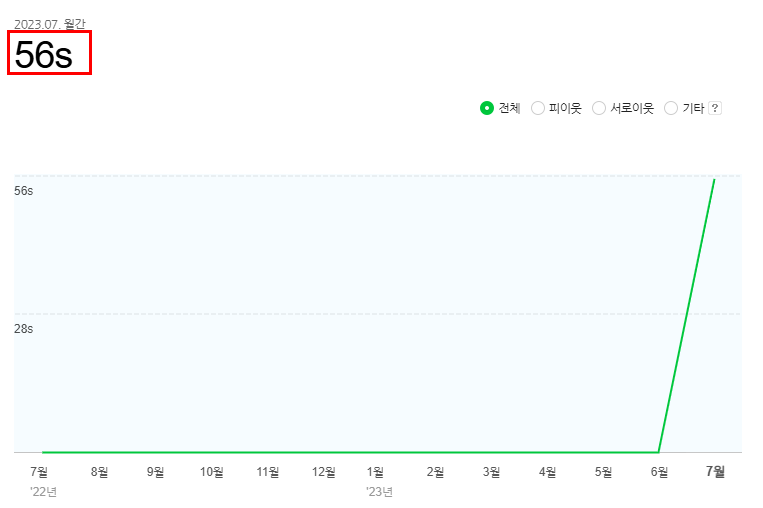763x508 pixels.
Task: Click the 10월 month axis label
Action: click(x=212, y=472)
